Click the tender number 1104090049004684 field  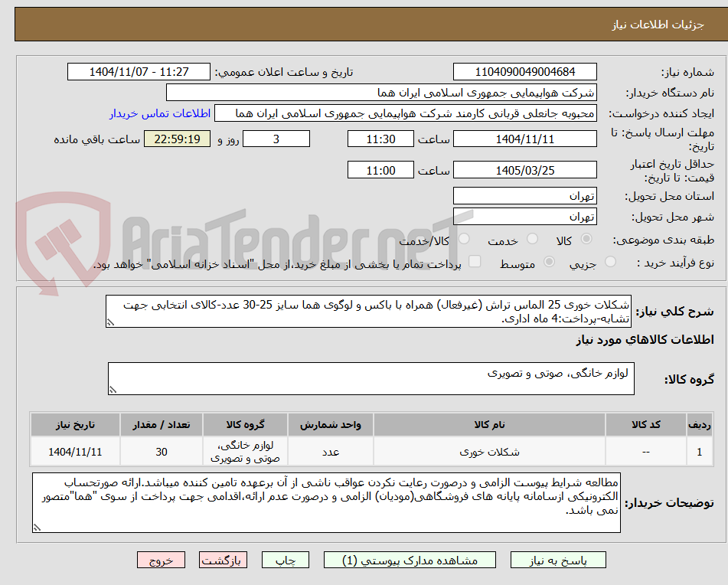(525, 71)
